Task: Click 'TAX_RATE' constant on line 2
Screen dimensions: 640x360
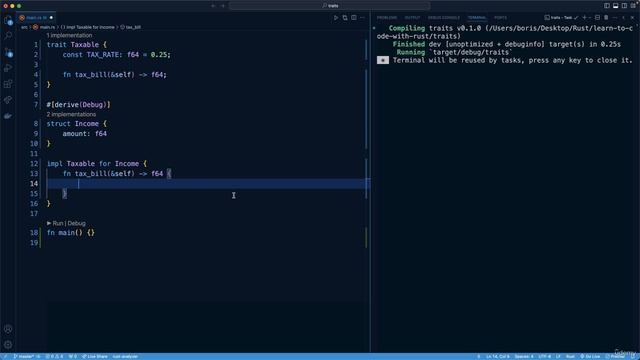Action: tap(103, 55)
